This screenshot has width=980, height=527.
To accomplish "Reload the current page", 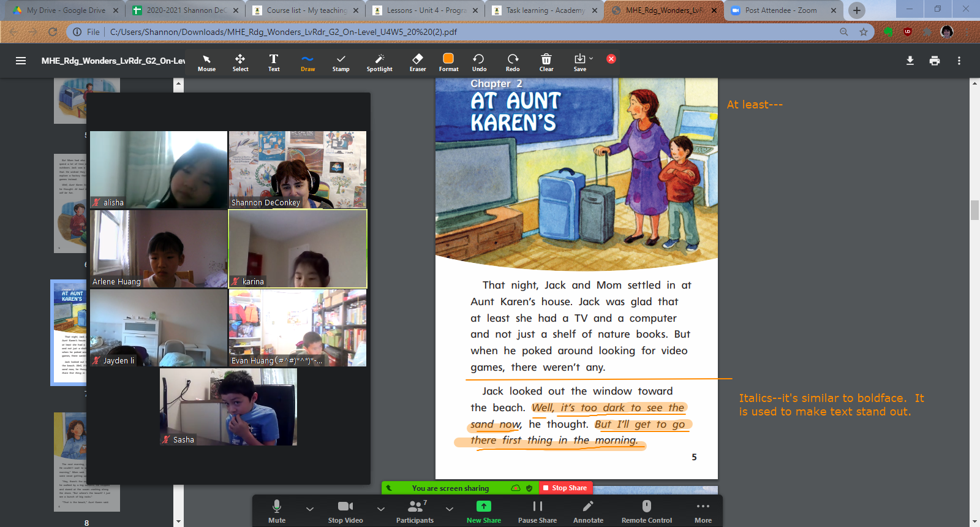I will pos(53,32).
